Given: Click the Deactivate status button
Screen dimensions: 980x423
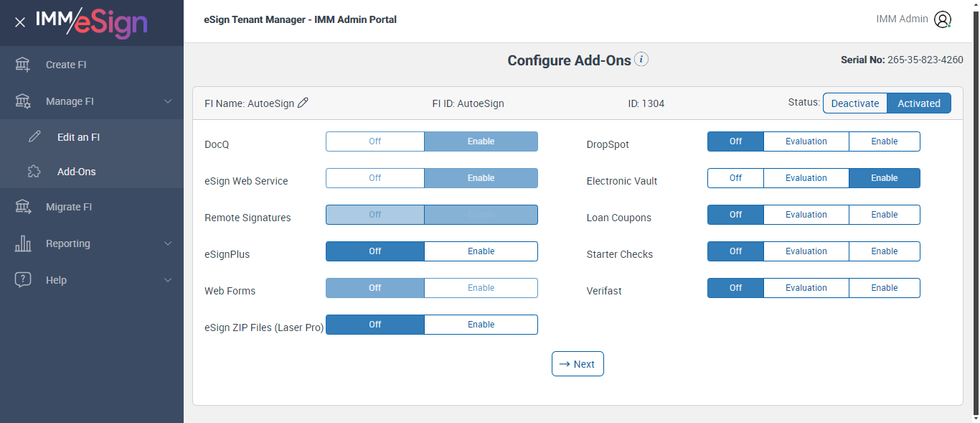Looking at the screenshot, I should click(x=854, y=103).
